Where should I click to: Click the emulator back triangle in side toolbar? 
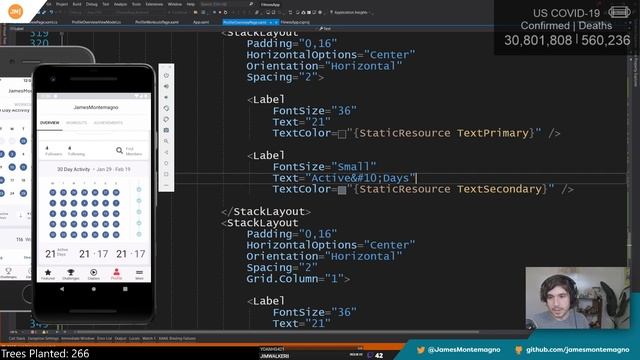point(166,152)
